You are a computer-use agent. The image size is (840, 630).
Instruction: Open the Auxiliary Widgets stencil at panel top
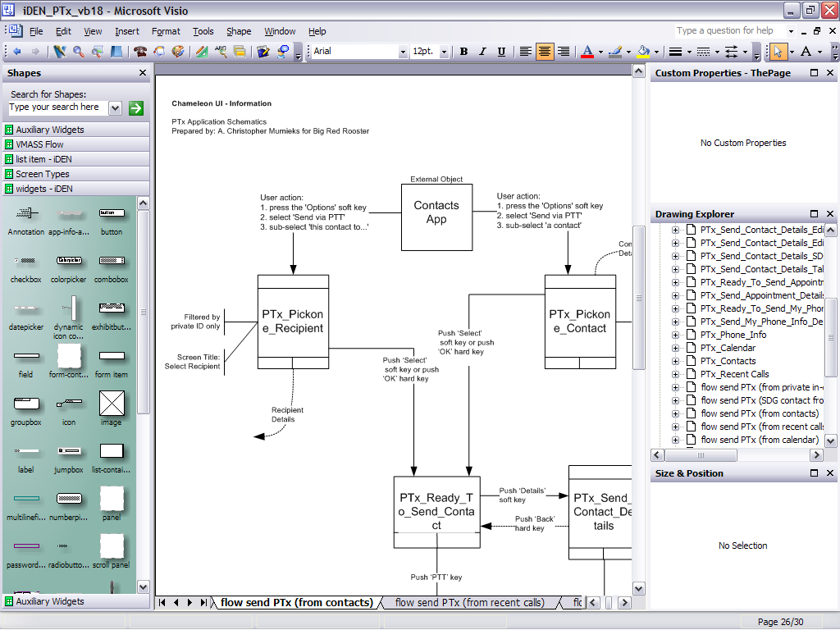coord(76,130)
